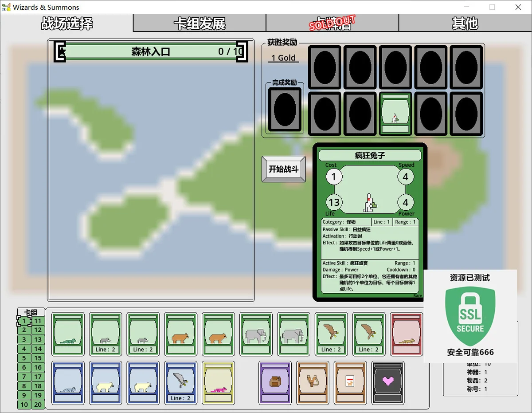Open the item card with paper note
The height and width of the screenshot is (413, 532).
350,382
